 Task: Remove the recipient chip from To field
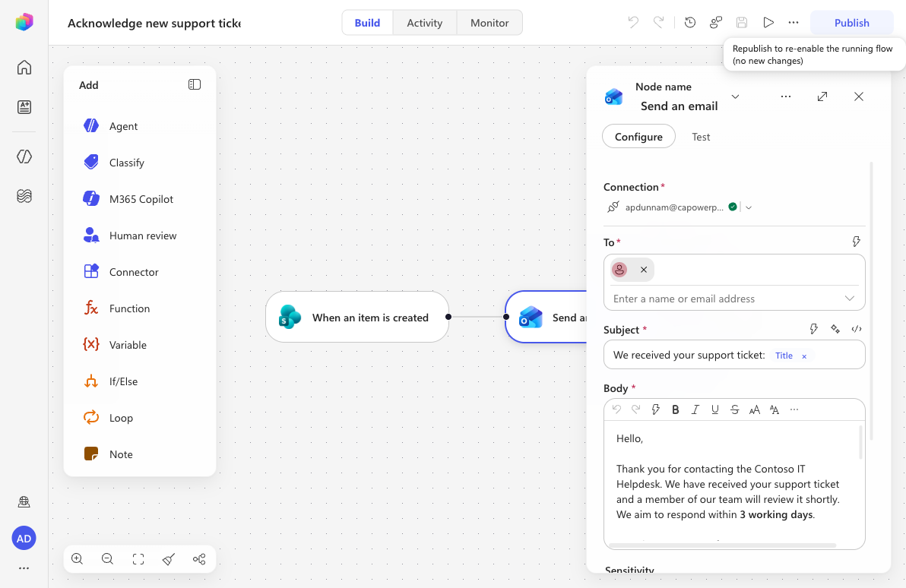(x=644, y=270)
